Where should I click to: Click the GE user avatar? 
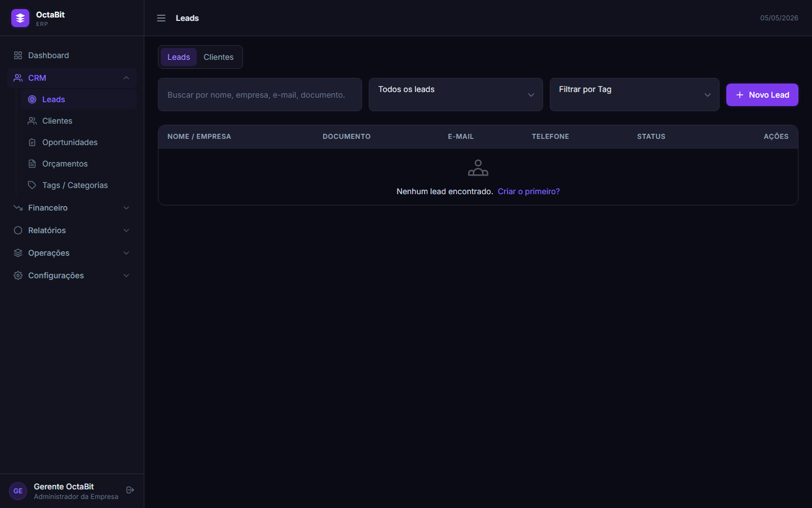pyautogui.click(x=18, y=491)
